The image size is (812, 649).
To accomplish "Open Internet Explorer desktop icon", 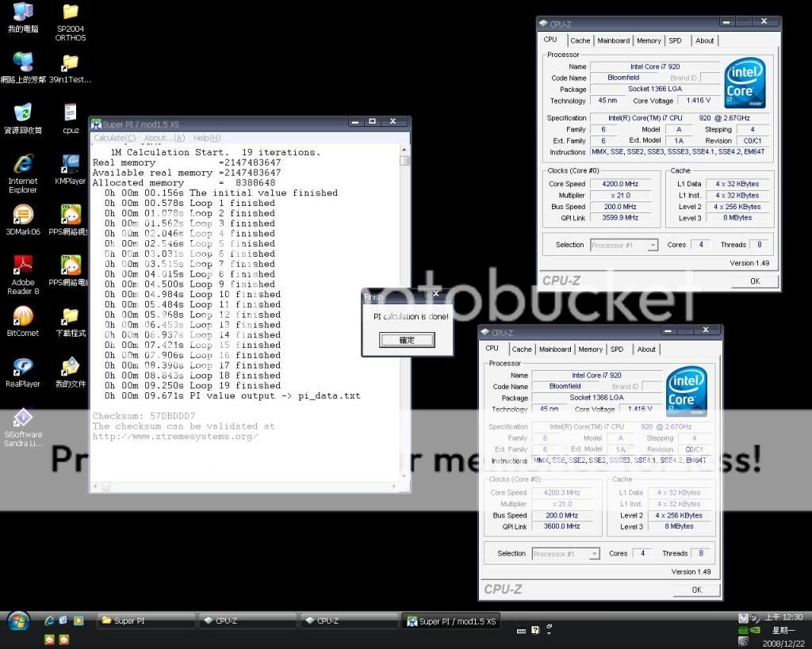I will pyautogui.click(x=23, y=165).
